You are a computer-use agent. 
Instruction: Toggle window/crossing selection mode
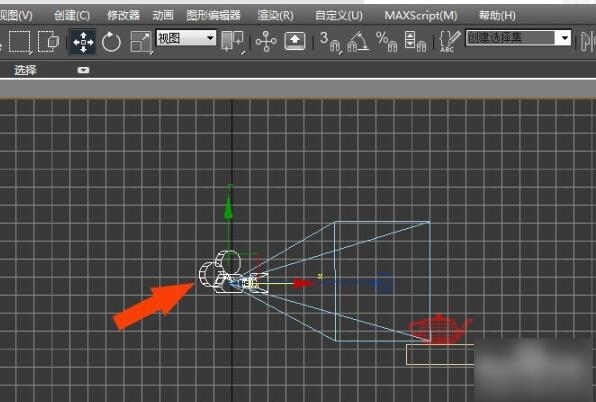[49, 41]
